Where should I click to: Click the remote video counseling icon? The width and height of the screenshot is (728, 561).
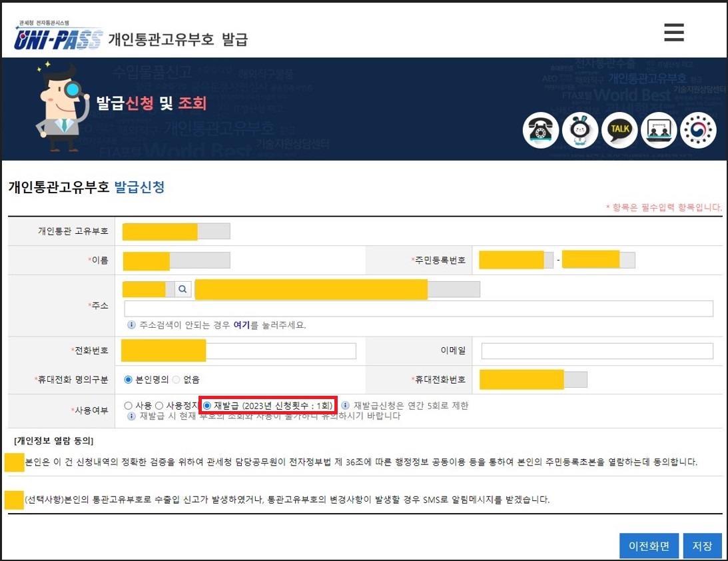(x=659, y=131)
